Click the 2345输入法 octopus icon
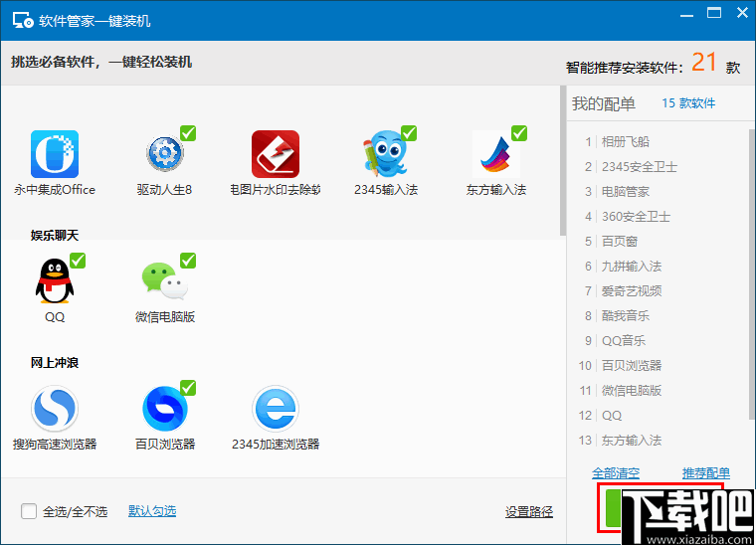This screenshot has width=756, height=545. tap(385, 154)
